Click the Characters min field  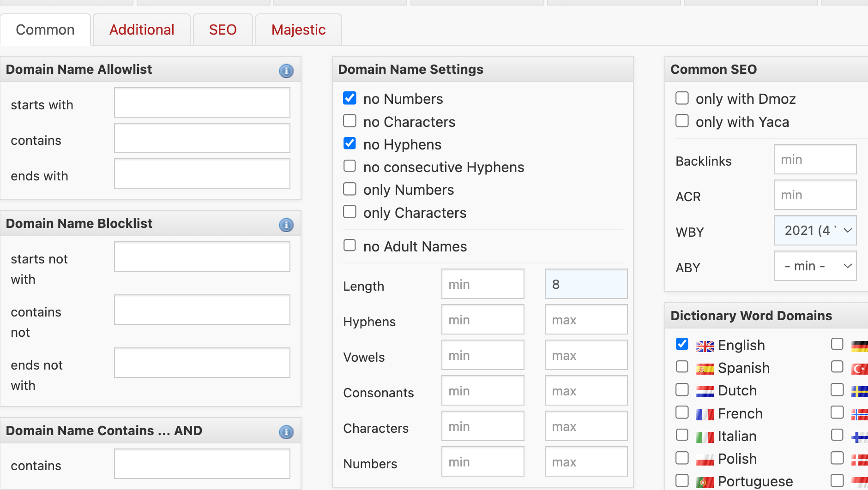pyautogui.click(x=483, y=426)
